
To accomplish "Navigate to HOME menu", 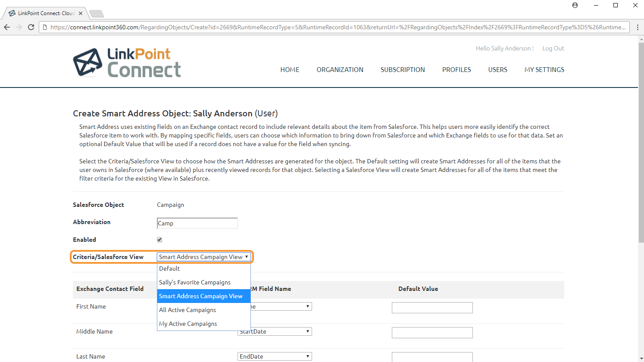I will coord(290,69).
